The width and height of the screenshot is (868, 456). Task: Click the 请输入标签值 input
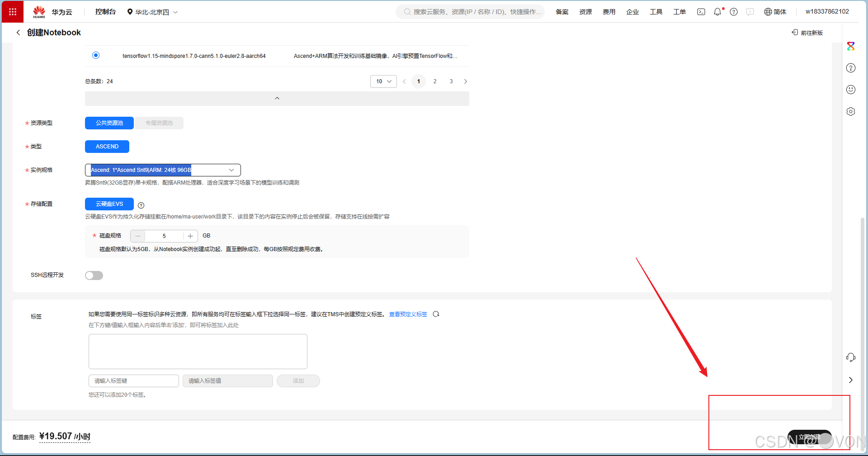(x=228, y=381)
